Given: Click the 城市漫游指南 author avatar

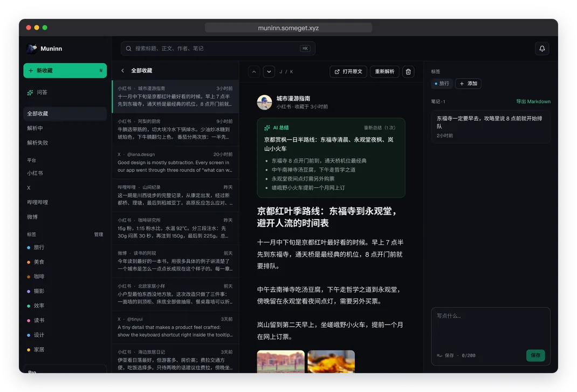Looking at the screenshot, I should tap(264, 102).
